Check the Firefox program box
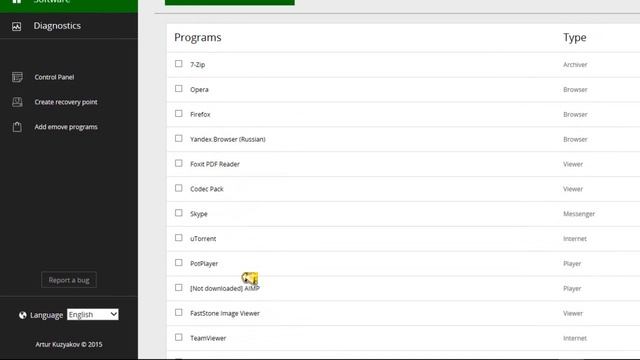This screenshot has height=360, width=640. [x=179, y=113]
